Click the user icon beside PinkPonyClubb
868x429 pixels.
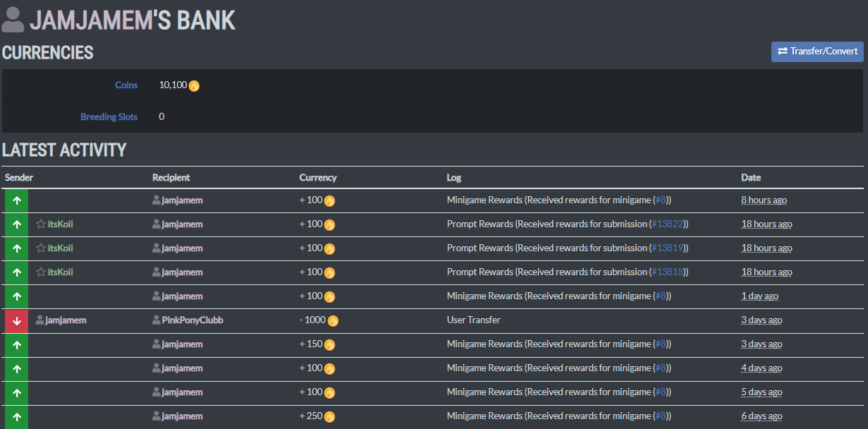click(157, 320)
